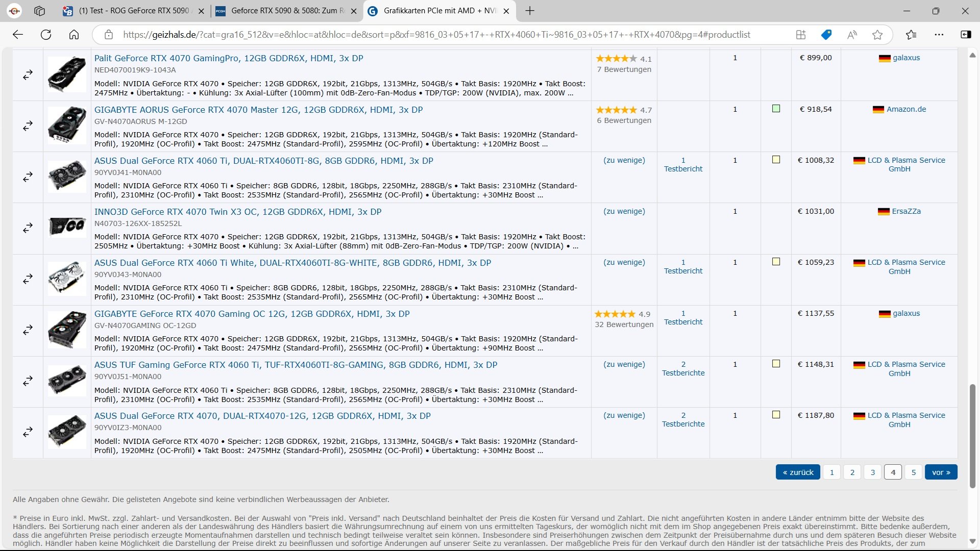Open the browser sidebar pane icon
The image size is (980, 551).
pyautogui.click(x=966, y=35)
